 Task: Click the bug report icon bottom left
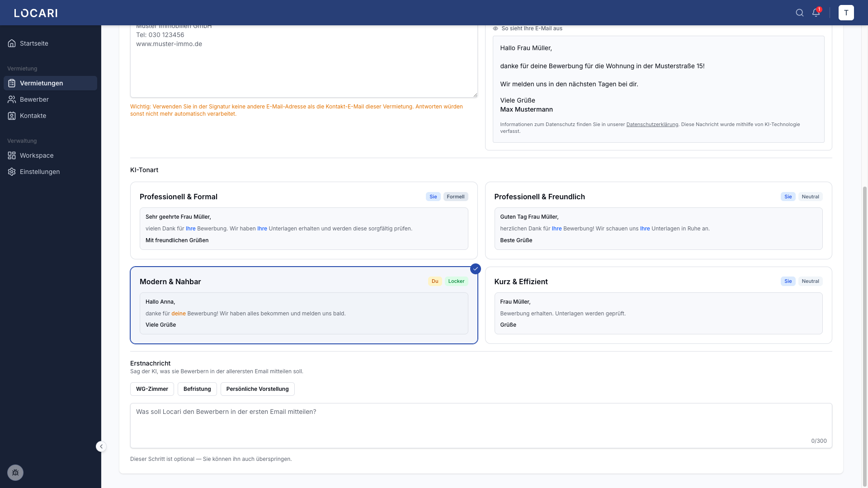(x=15, y=473)
